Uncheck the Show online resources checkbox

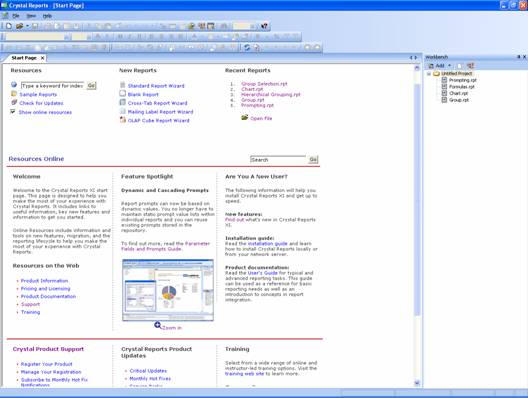(13, 111)
